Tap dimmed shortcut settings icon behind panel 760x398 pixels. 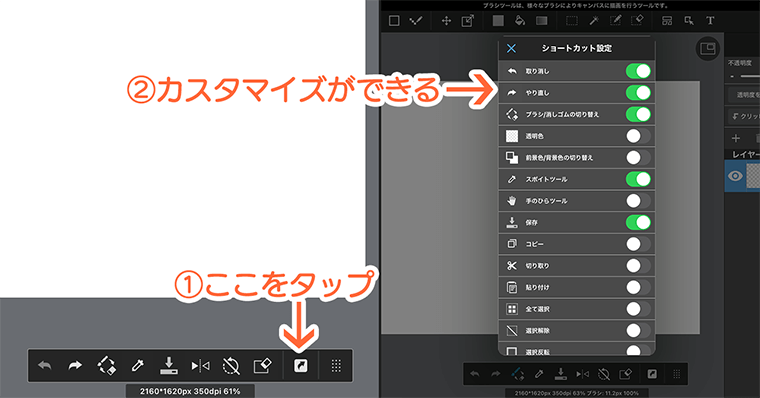click(652, 374)
